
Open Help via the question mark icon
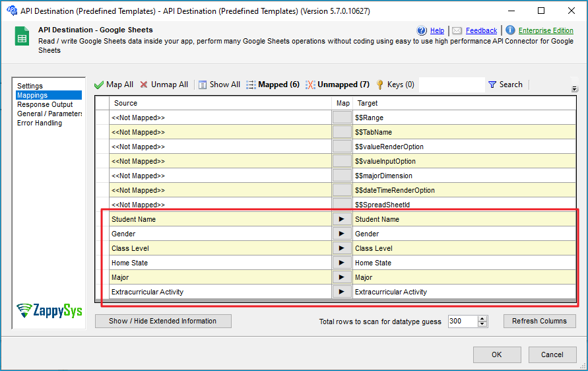pyautogui.click(x=422, y=30)
